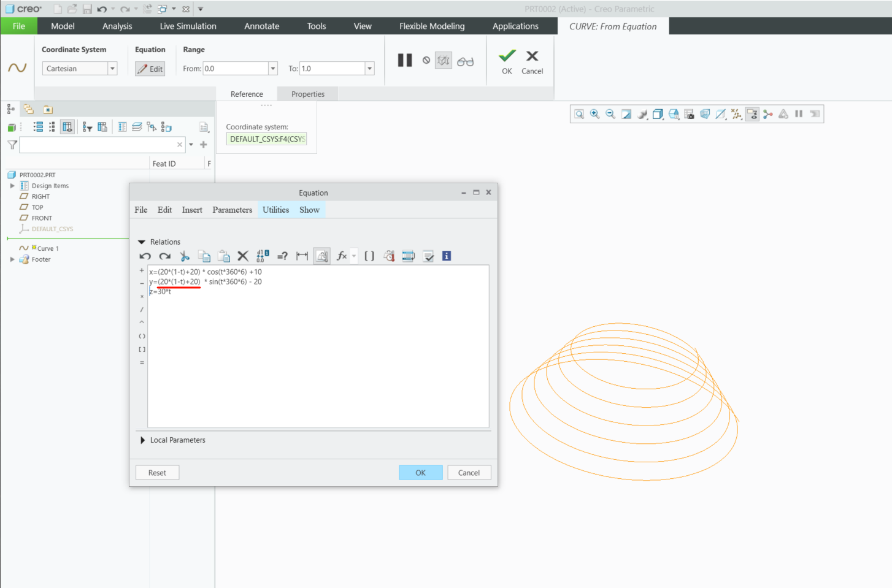Open Parameters menu in Equation dialog
The width and height of the screenshot is (892, 588).
pyautogui.click(x=232, y=210)
